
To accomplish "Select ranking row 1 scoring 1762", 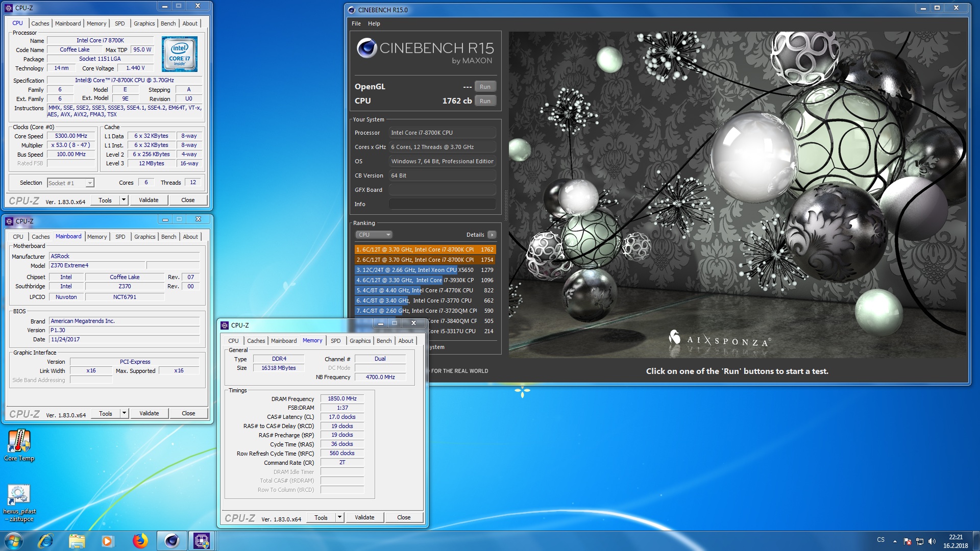I will click(x=425, y=249).
